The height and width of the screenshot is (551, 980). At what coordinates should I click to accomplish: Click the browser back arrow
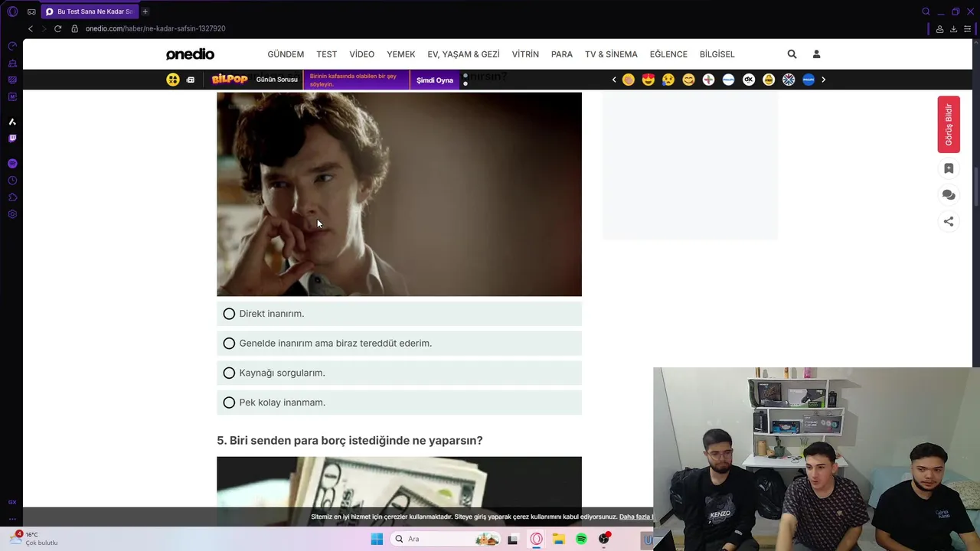[x=31, y=28]
